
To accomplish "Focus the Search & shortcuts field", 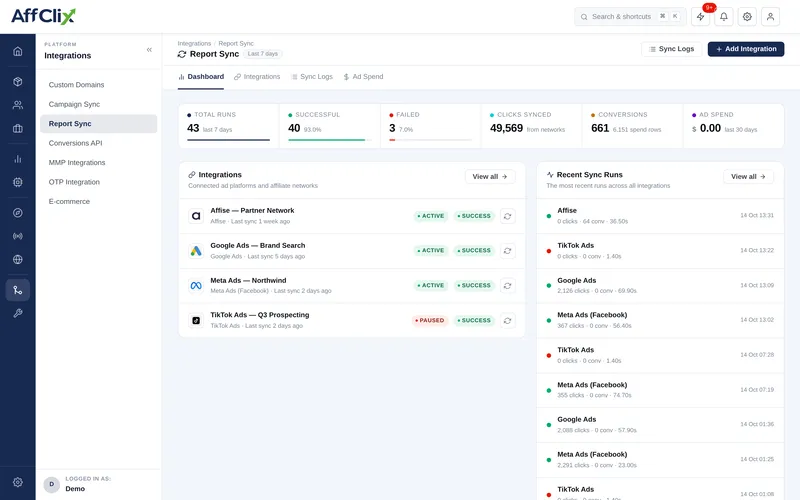I will click(x=630, y=17).
